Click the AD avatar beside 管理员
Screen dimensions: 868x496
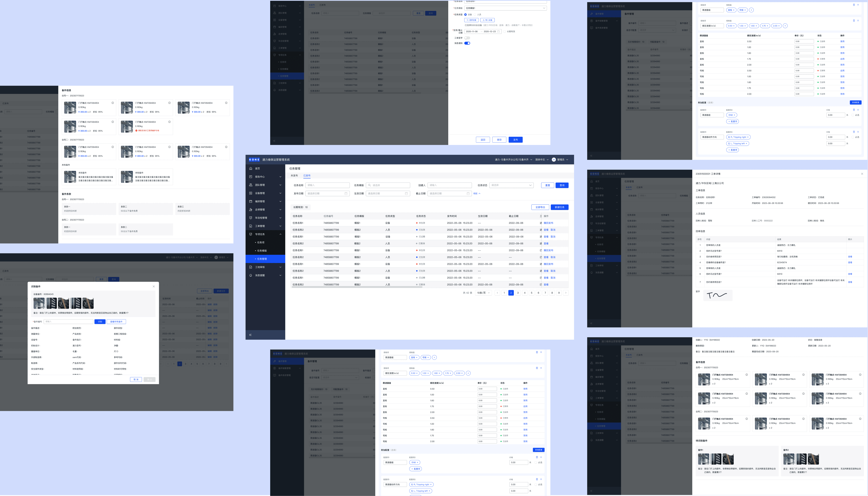tap(554, 159)
